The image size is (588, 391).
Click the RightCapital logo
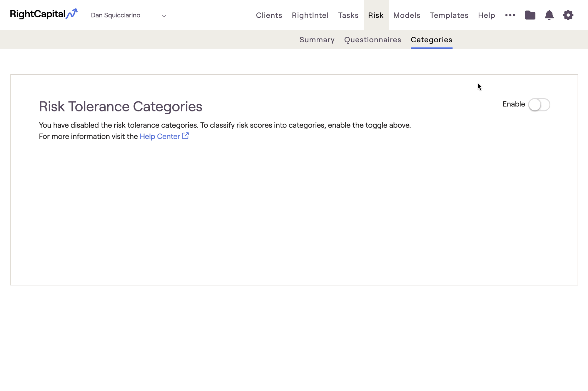pos(44,14)
